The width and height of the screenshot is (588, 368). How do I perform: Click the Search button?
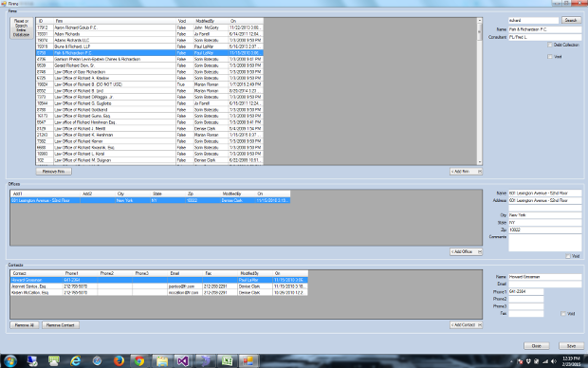[571, 20]
